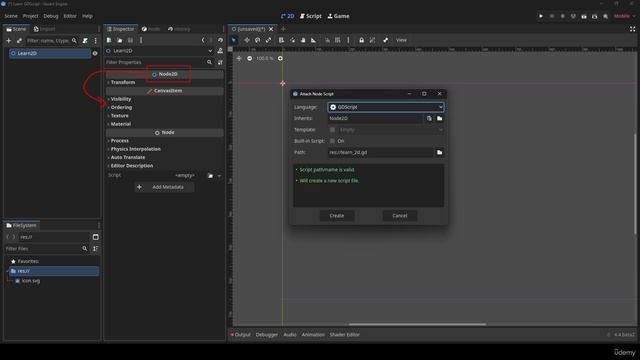Screen dimensions: 640x360
Task: Click the Cancel button in Attach Node Script
Action: click(x=400, y=216)
